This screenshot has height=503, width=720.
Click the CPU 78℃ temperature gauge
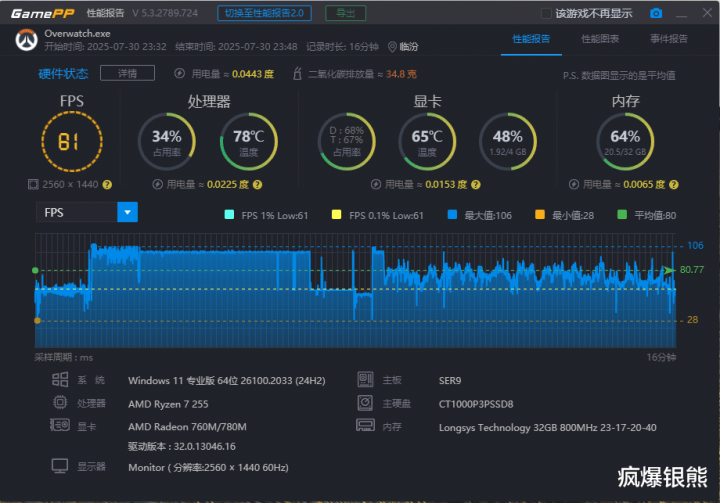tap(248, 141)
